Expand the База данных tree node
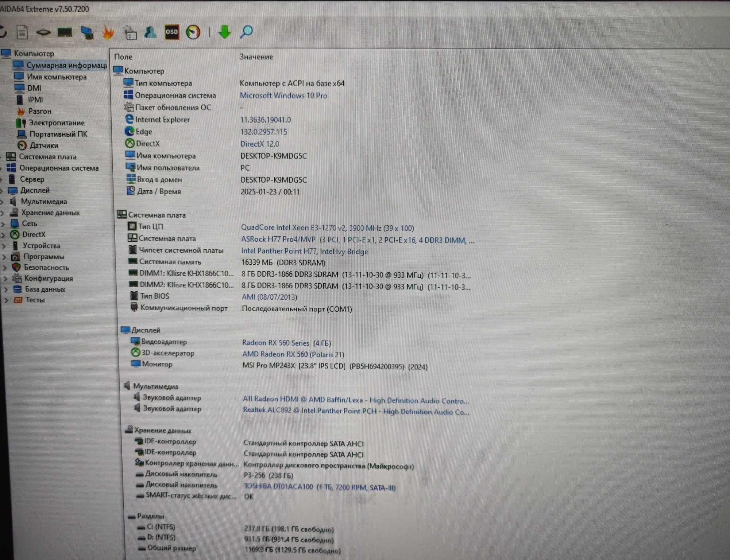 tap(6, 290)
